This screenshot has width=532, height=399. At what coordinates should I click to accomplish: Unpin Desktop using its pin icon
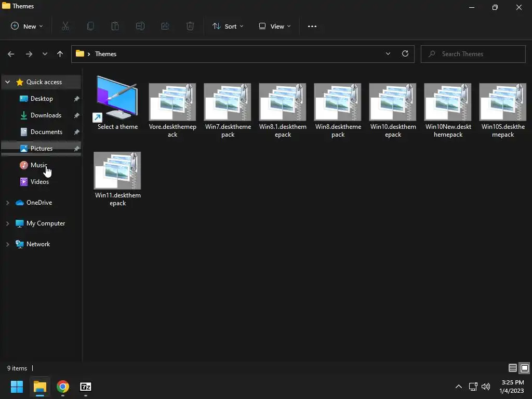[77, 98]
